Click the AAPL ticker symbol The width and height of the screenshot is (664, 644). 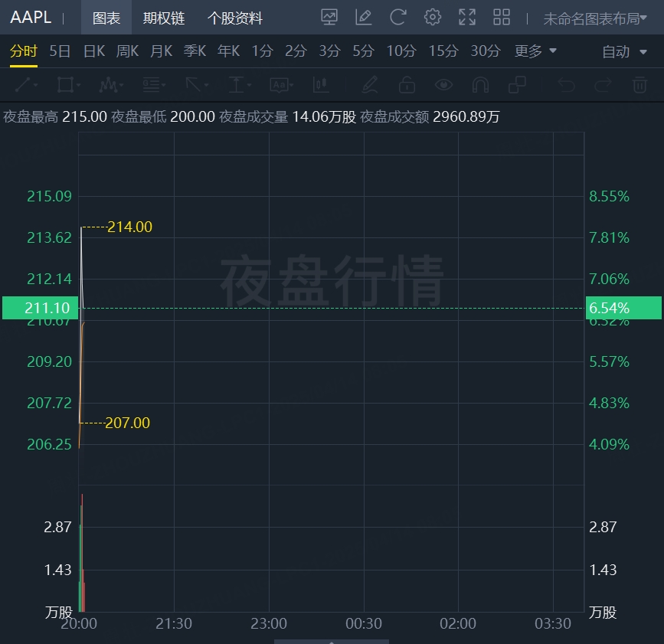click(31, 18)
